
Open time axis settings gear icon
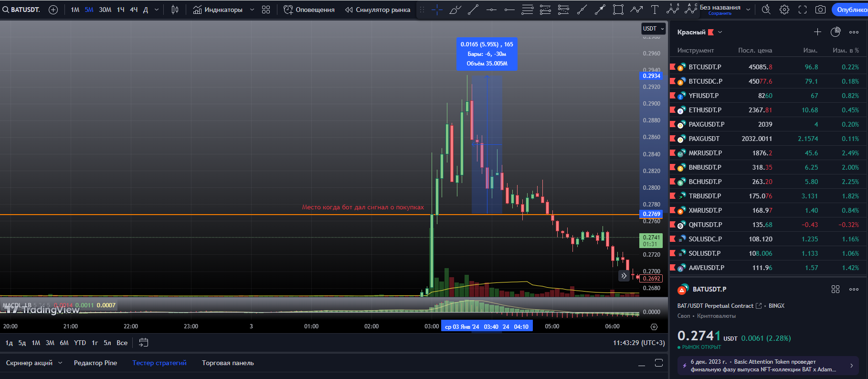tap(654, 327)
